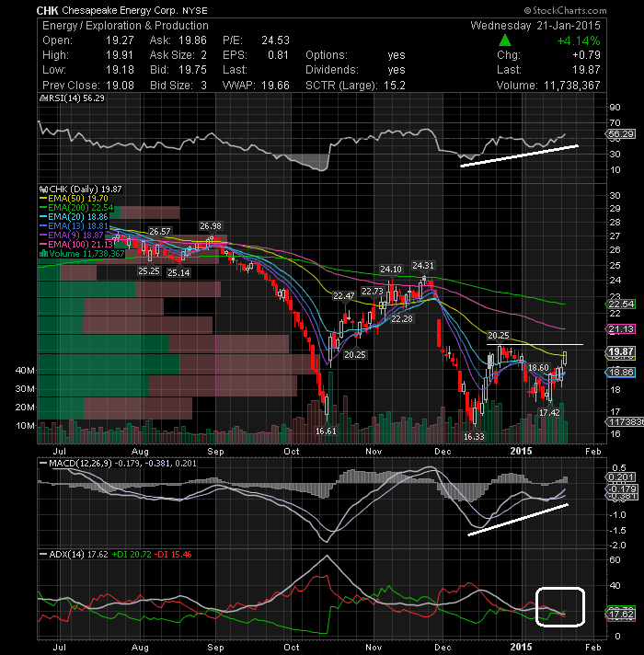Click the 19.87 last-price tag on right axis

click(621, 351)
